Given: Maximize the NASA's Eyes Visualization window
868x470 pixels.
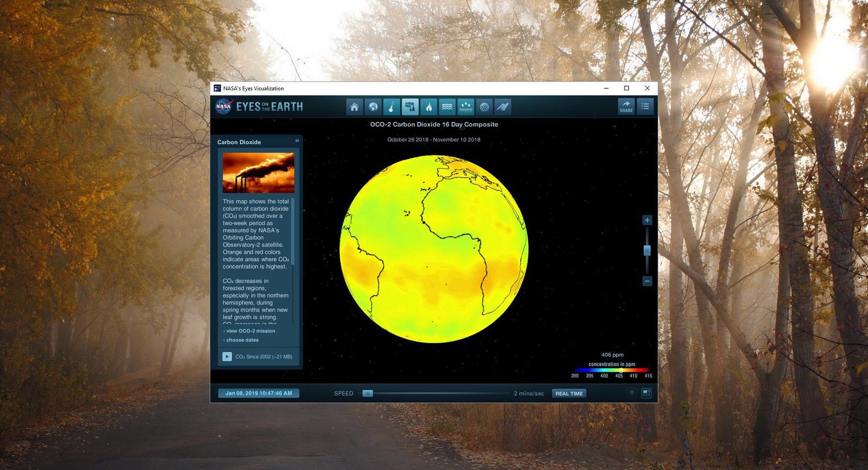Looking at the screenshot, I should click(x=626, y=88).
